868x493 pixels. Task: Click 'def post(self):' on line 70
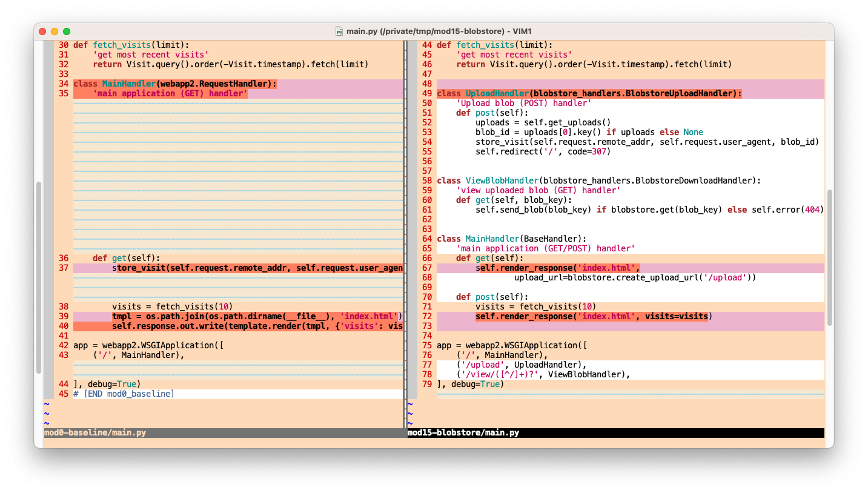click(x=492, y=297)
